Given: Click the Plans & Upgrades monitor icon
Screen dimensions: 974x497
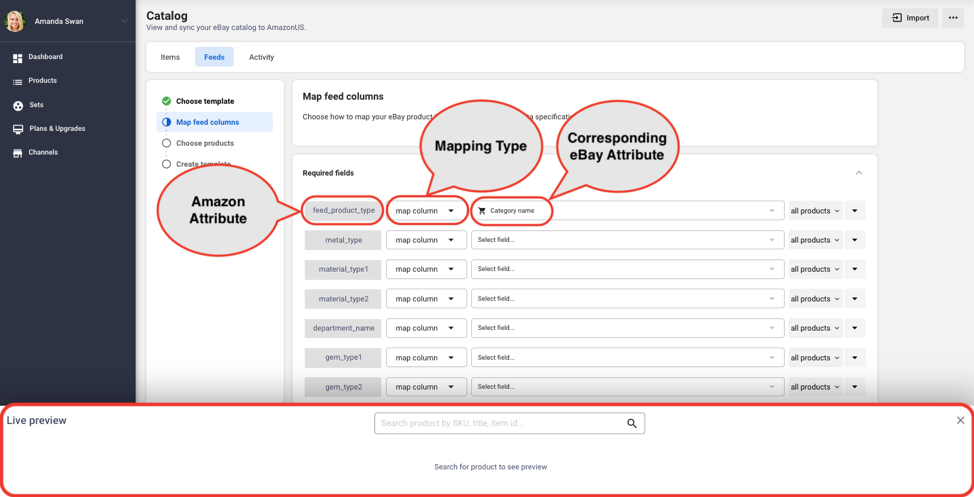Looking at the screenshot, I should coord(17,129).
